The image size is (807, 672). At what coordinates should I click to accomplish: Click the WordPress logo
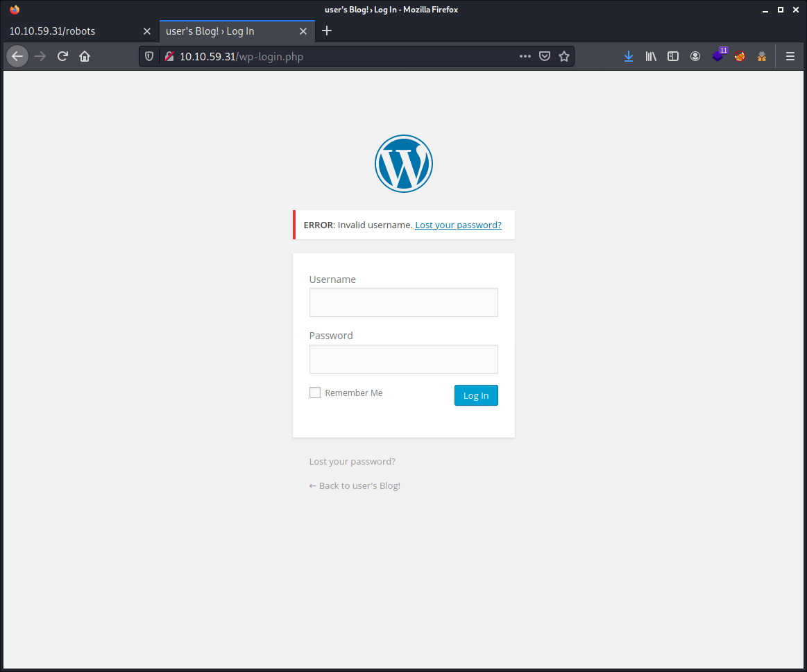[x=404, y=164]
